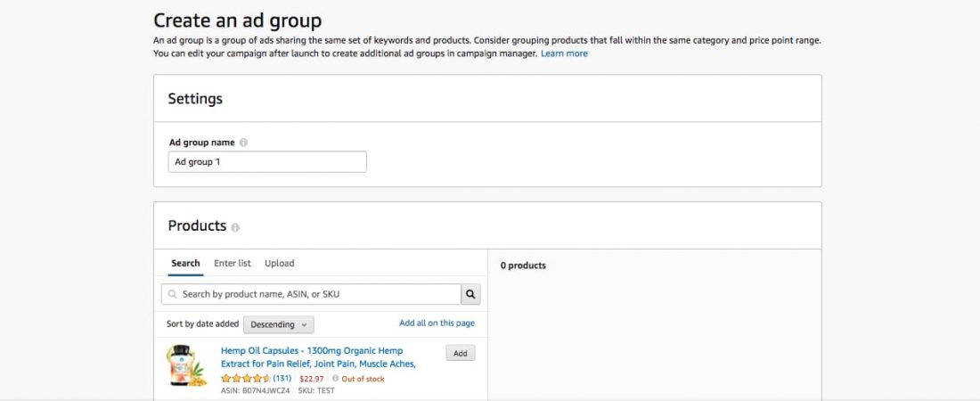This screenshot has width=980, height=401.
Task: Click the Learn more link
Action: coord(564,53)
